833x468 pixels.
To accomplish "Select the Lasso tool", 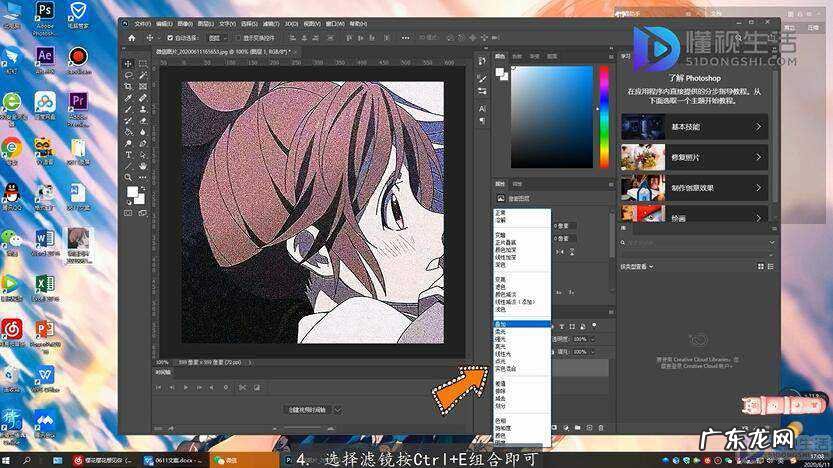I will coord(128,75).
